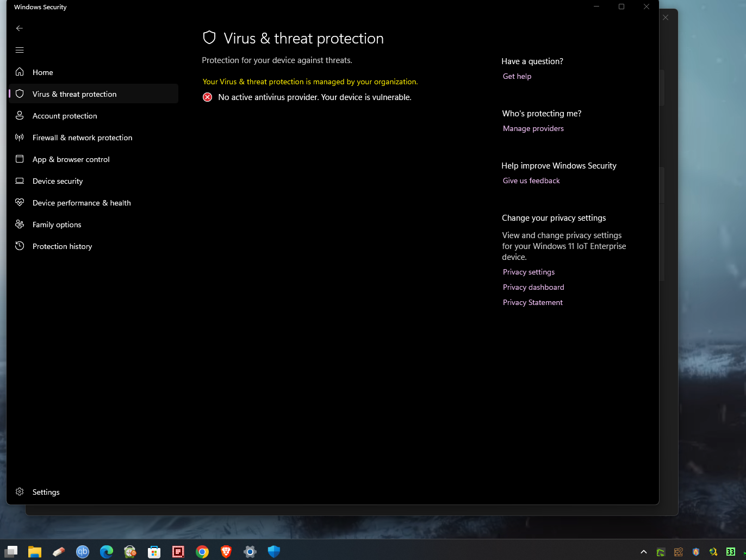Toggle the hamburger navigation menu
746x560 pixels.
coord(20,50)
